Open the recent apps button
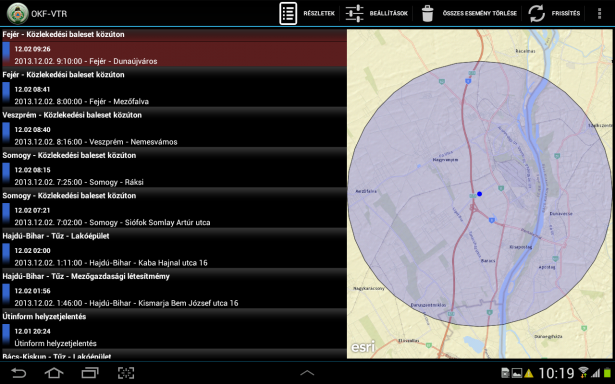615x384 pixels. (90, 373)
